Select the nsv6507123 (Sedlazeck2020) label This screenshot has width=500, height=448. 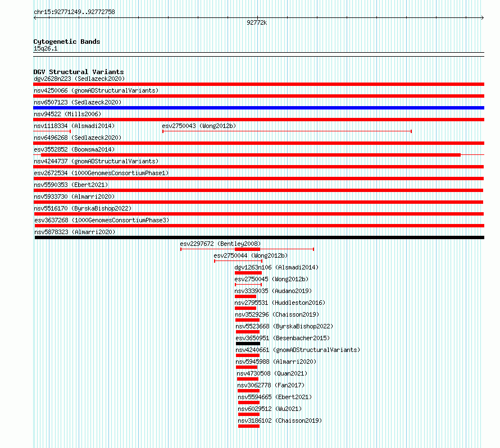78,102
